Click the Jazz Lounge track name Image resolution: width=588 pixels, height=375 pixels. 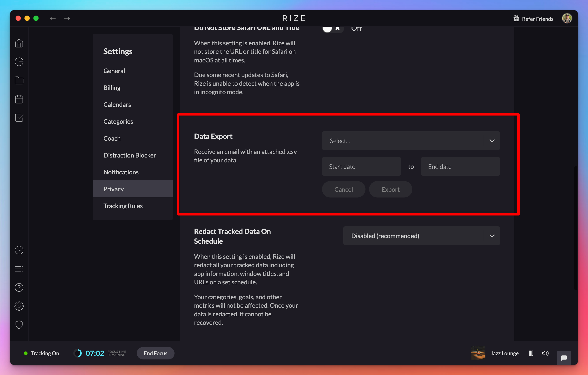click(x=505, y=353)
